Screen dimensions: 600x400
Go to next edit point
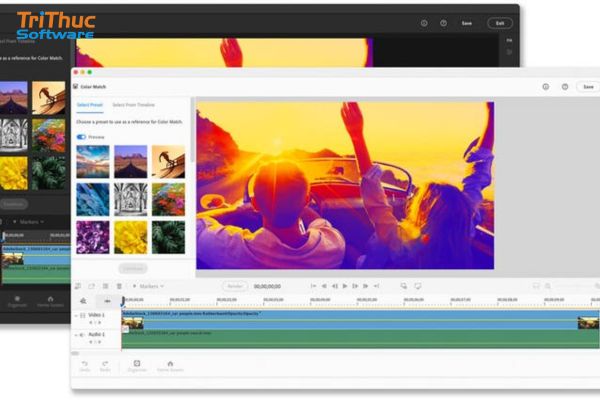point(377,286)
